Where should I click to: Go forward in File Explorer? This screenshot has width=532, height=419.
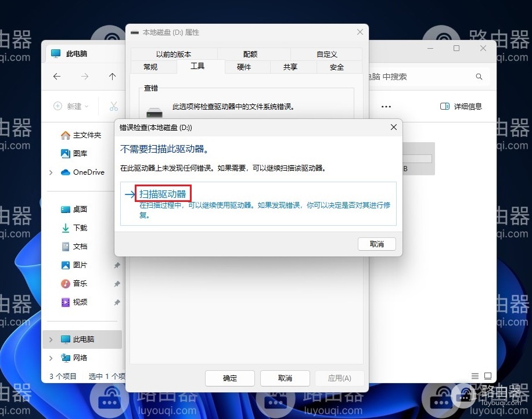(x=85, y=77)
